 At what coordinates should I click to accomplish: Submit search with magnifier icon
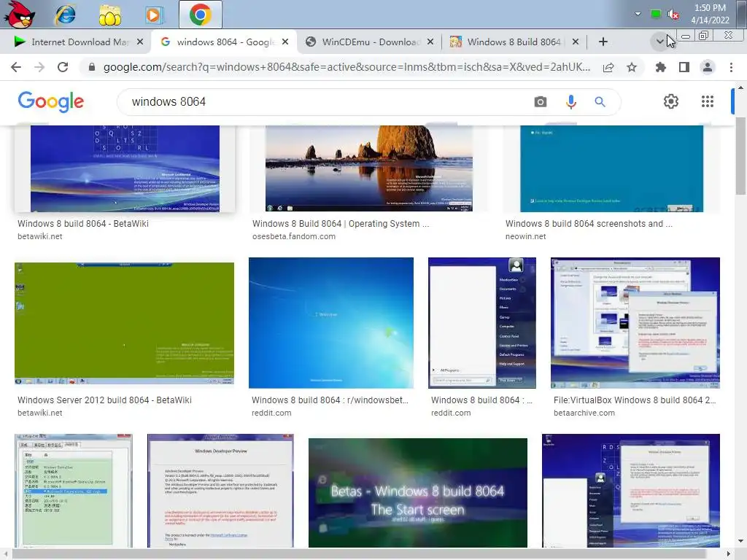[600, 102]
